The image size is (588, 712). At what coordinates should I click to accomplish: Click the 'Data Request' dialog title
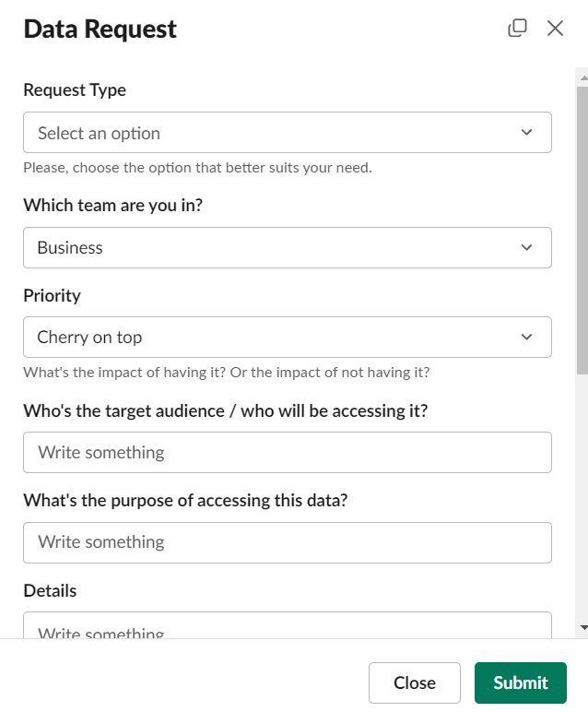point(100,29)
